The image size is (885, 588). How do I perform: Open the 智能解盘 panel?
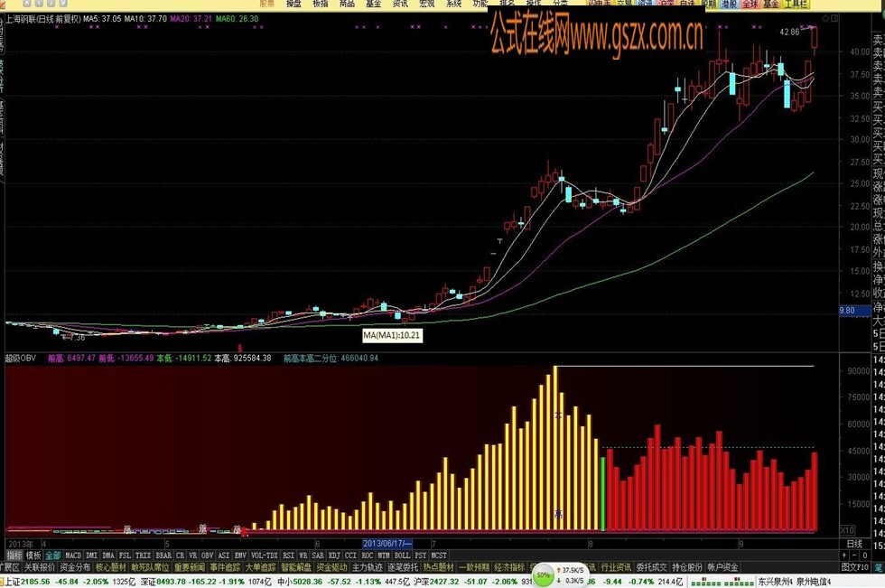(x=296, y=566)
